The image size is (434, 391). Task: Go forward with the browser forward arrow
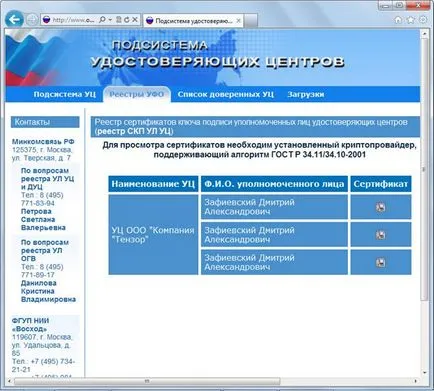32,20
